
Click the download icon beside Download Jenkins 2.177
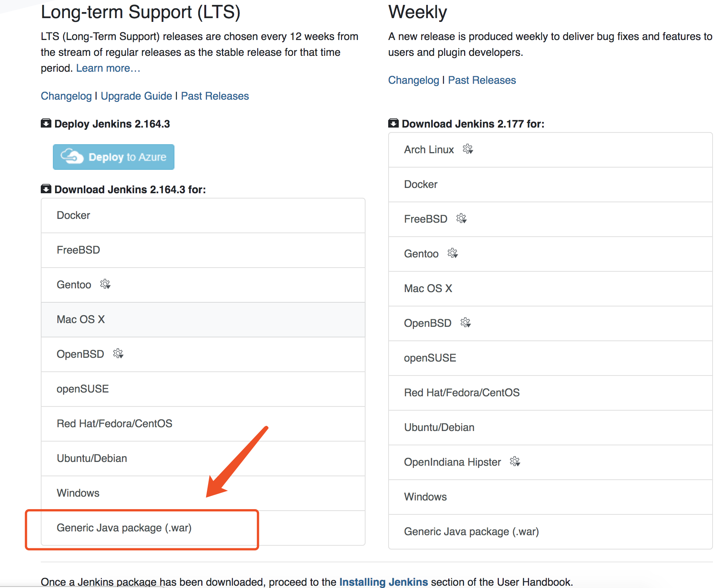click(393, 123)
